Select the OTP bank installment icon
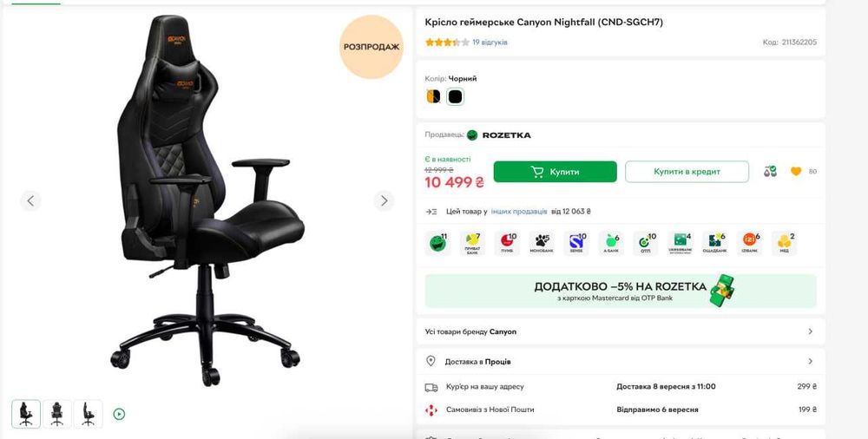This screenshot has width=868, height=439. [646, 243]
